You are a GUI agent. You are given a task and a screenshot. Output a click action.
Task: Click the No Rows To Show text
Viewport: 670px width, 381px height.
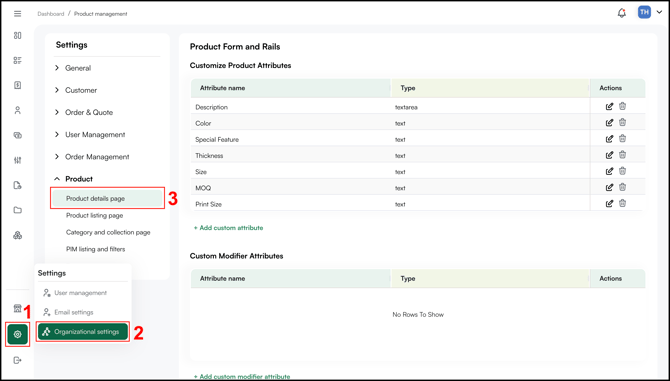[418, 314]
